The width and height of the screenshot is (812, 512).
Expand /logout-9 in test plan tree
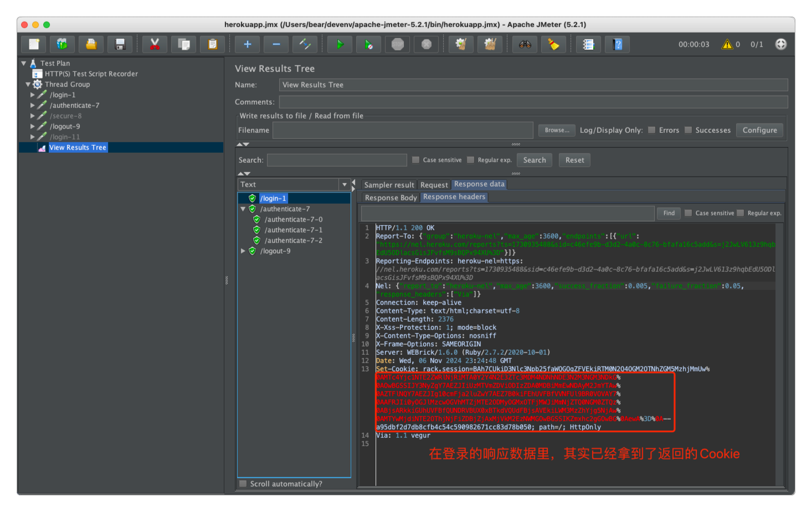click(x=32, y=126)
